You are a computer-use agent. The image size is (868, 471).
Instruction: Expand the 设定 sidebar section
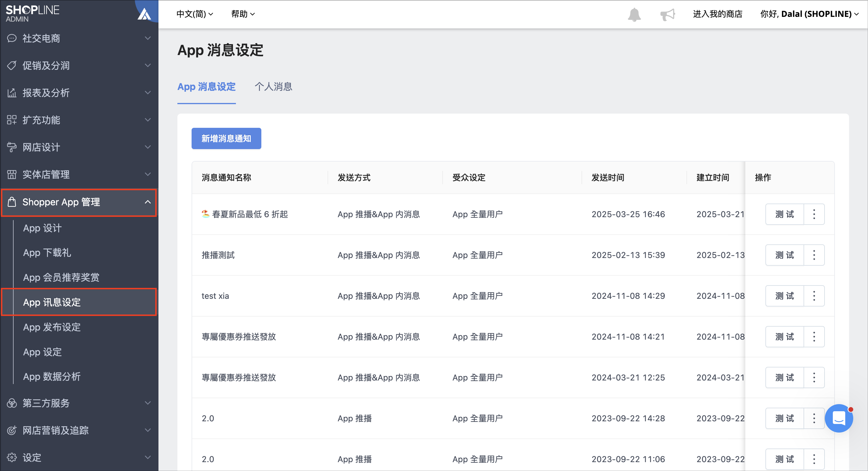coord(147,457)
